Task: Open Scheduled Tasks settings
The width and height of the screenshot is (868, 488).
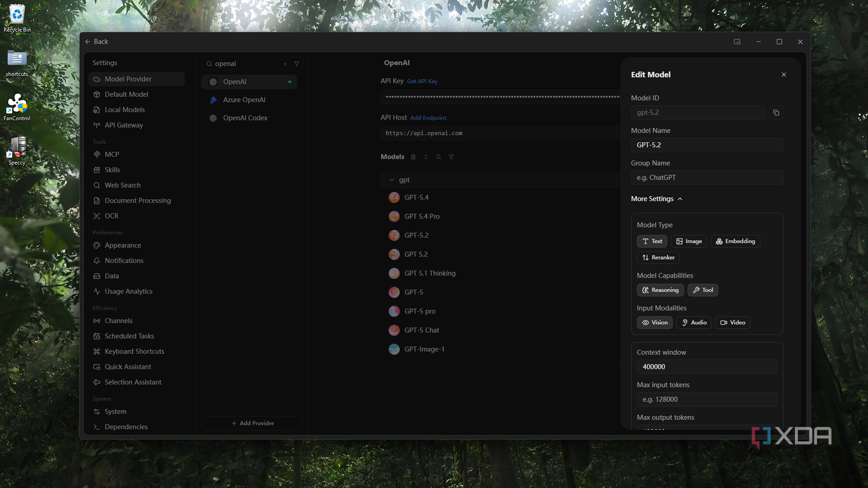Action: click(x=137, y=337)
